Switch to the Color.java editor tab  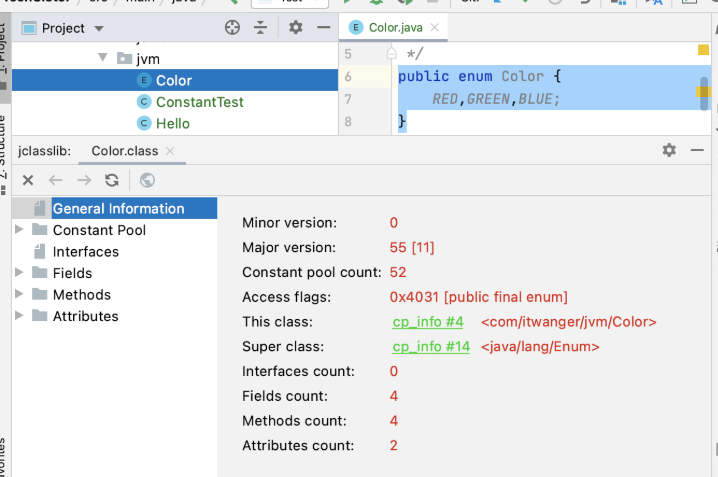395,27
